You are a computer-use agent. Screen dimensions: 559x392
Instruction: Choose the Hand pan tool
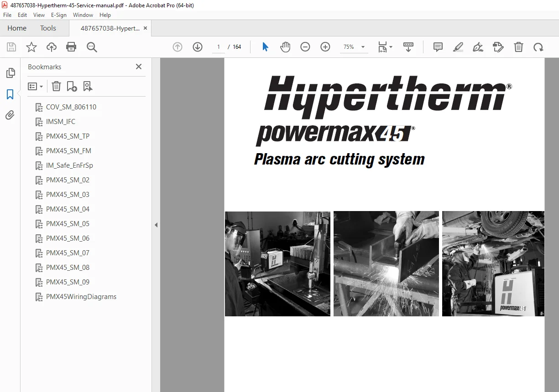coord(285,47)
